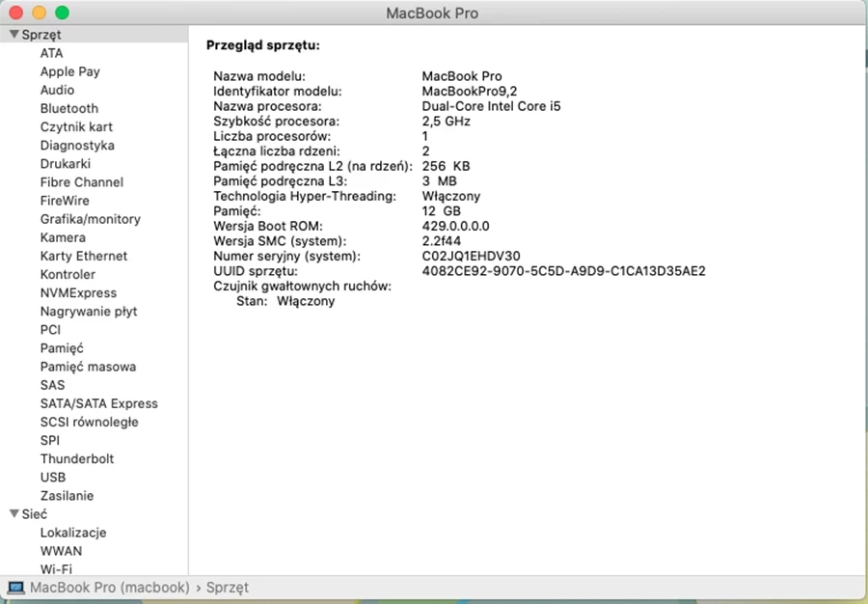The height and width of the screenshot is (604, 868).
Task: Open Nagrywanie płyt section
Action: coord(89,311)
